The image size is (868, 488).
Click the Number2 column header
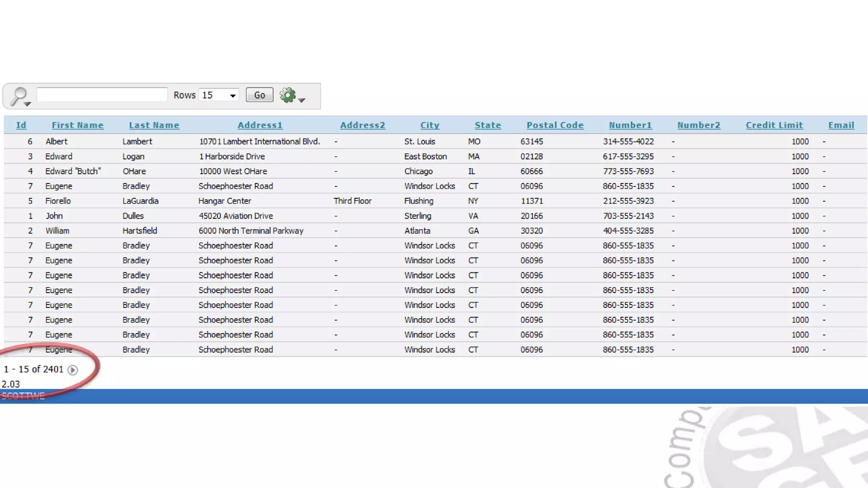(x=699, y=125)
